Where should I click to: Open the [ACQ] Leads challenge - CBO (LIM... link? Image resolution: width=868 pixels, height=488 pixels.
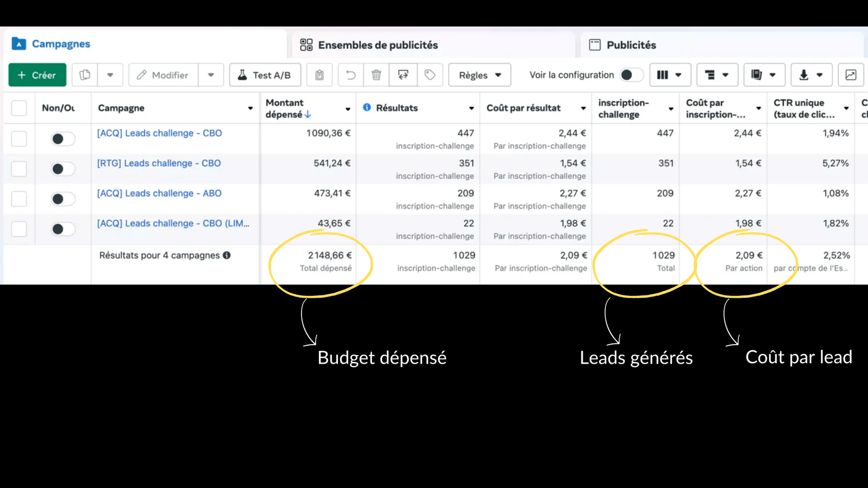click(173, 223)
